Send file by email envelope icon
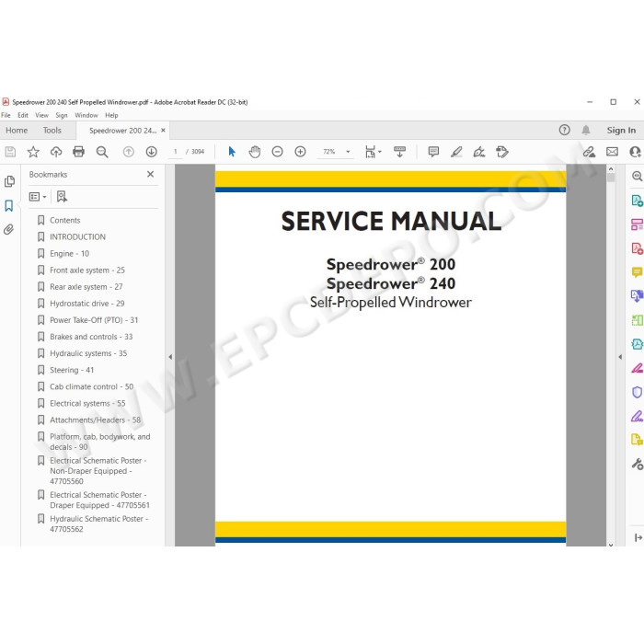Screen dimensions: 644x644 pyautogui.click(x=612, y=152)
